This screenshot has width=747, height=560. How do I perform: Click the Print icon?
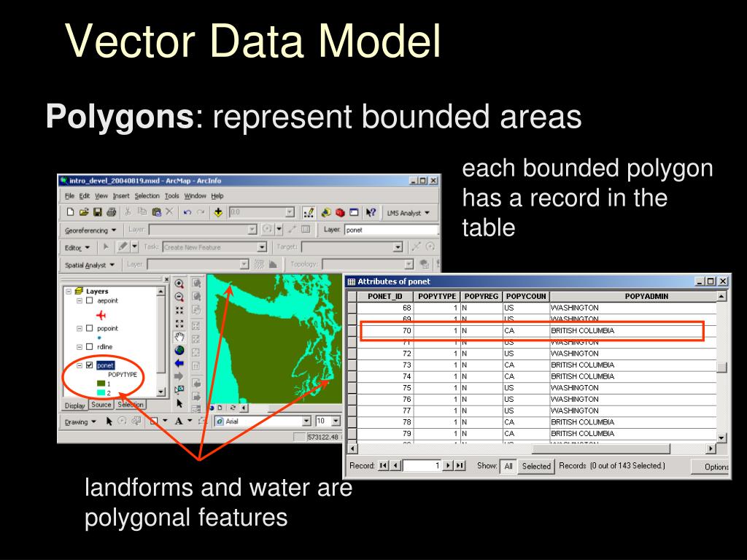[x=112, y=212]
